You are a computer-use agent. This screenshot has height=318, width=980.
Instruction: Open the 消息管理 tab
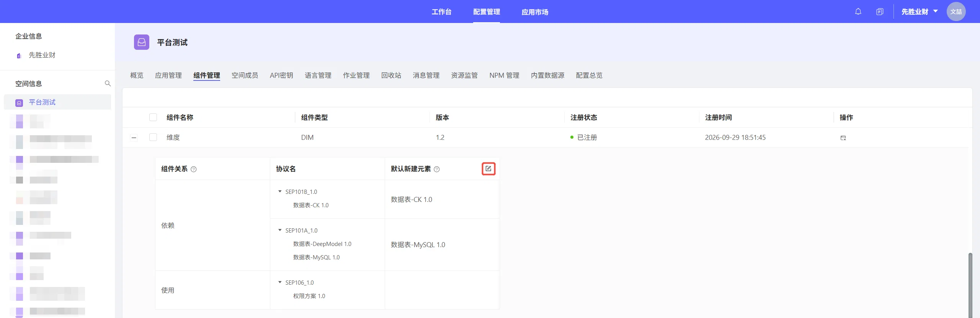tap(426, 75)
